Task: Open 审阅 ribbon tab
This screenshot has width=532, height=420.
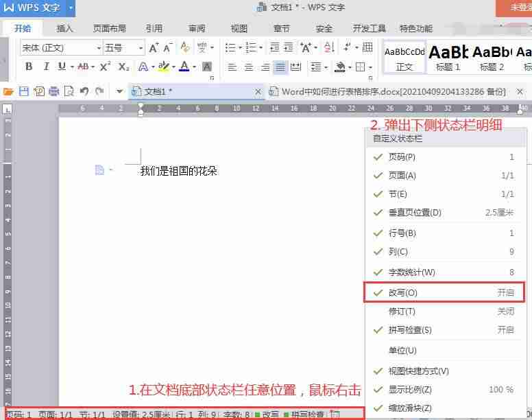Action: pyautogui.click(x=197, y=29)
